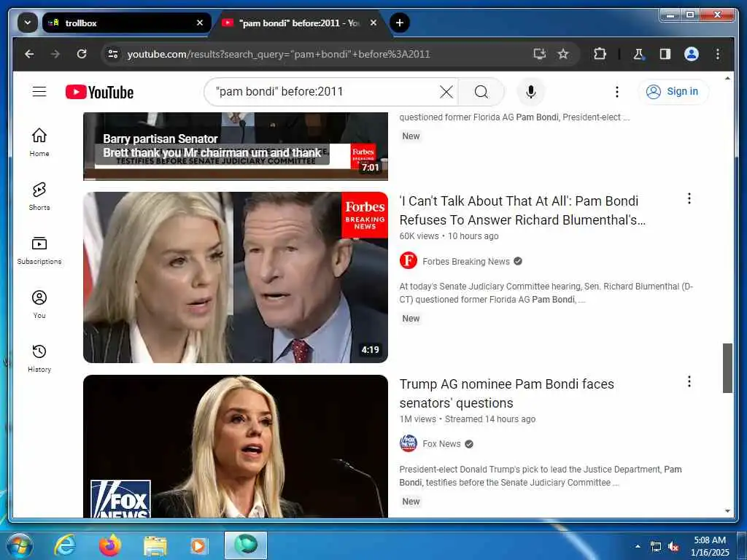Image resolution: width=747 pixels, height=560 pixels.
Task: Open the Windows Start menu
Action: point(20,545)
